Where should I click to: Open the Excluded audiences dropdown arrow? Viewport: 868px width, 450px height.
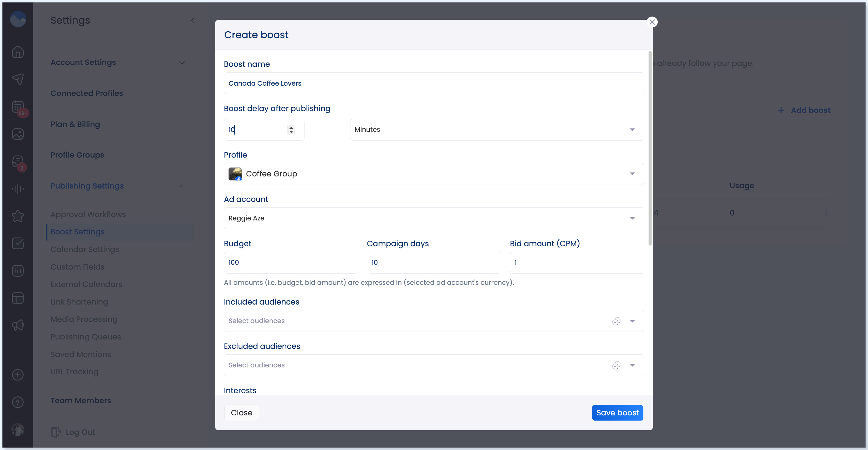(x=632, y=365)
